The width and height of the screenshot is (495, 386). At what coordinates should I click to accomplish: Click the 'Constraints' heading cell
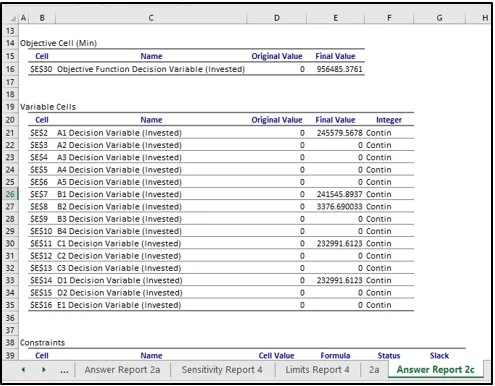tap(42, 343)
